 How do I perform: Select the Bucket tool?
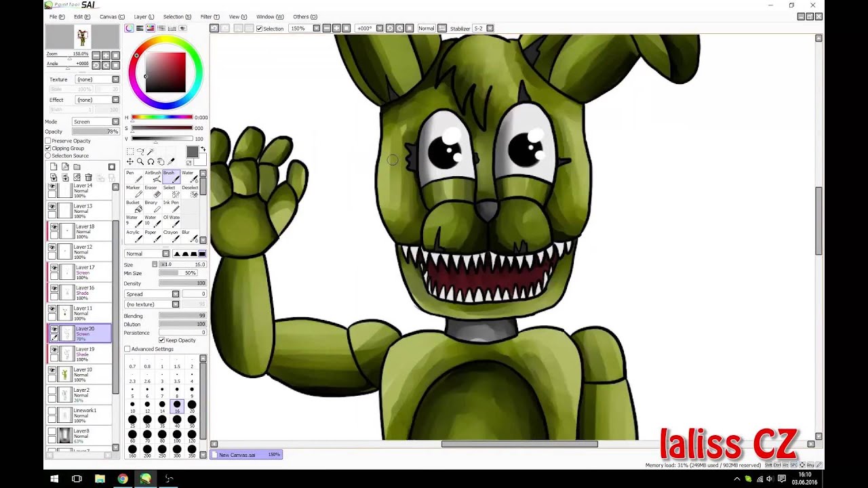tap(132, 206)
